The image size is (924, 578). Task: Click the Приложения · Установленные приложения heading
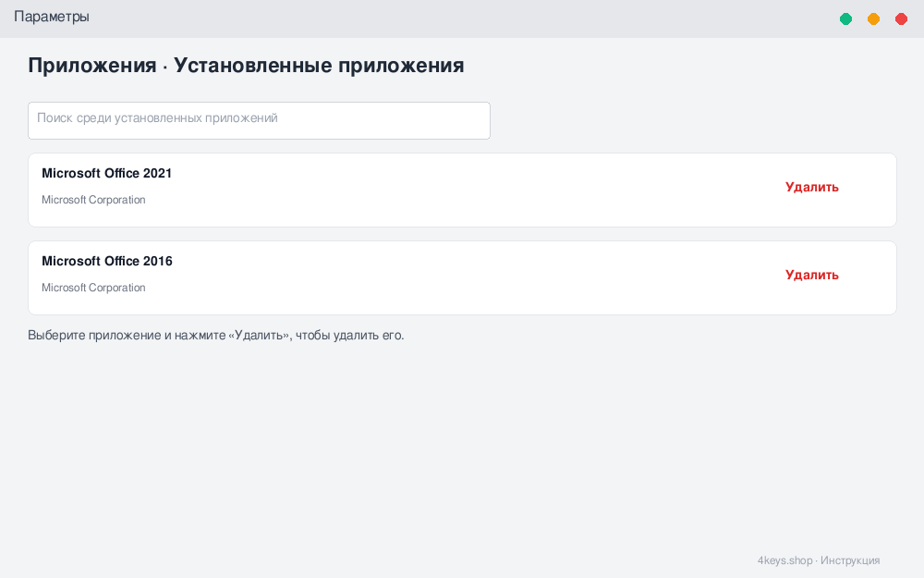(246, 66)
